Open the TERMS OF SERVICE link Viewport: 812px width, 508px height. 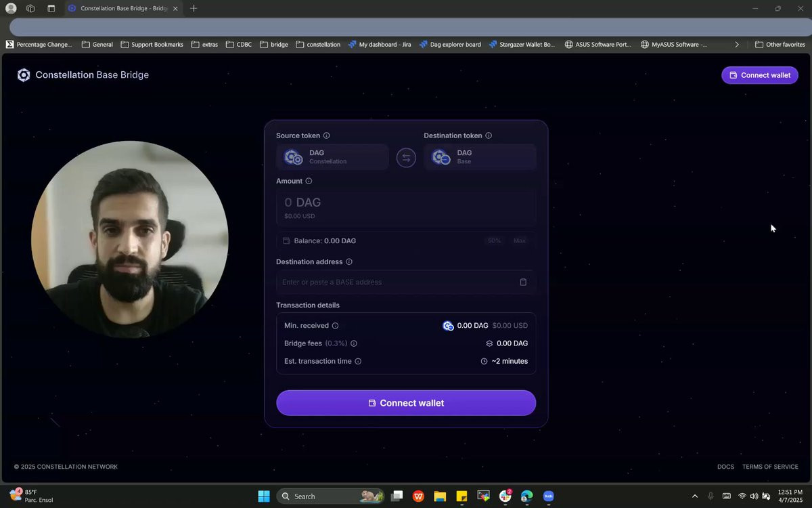click(770, 467)
